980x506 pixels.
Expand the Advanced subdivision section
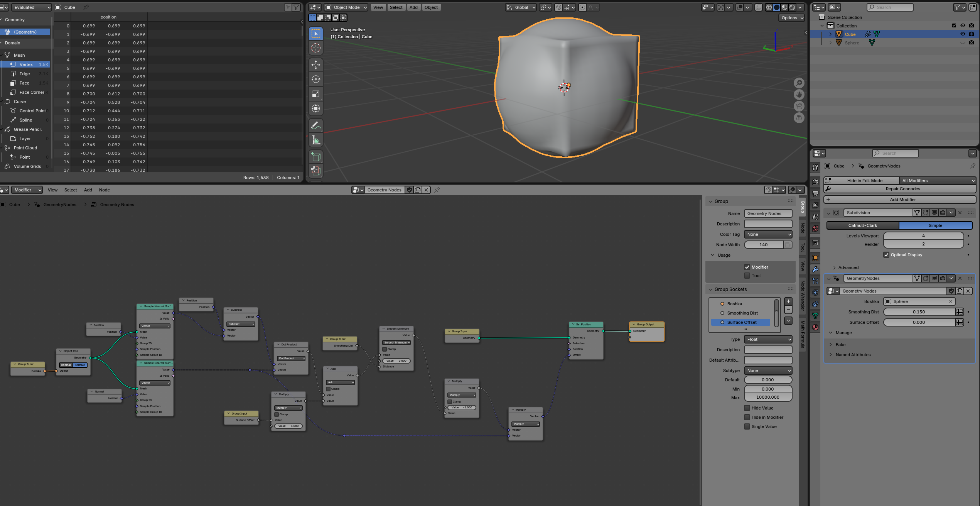click(x=848, y=267)
